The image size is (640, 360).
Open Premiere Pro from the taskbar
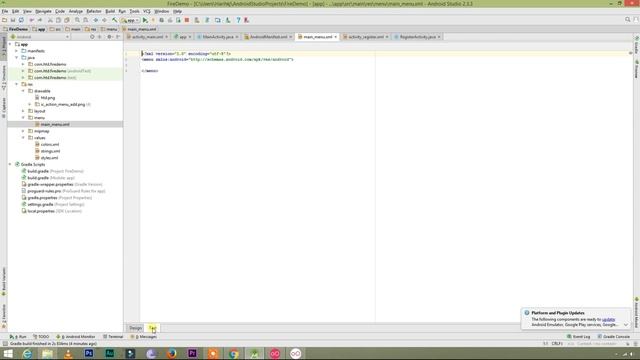coord(192,353)
